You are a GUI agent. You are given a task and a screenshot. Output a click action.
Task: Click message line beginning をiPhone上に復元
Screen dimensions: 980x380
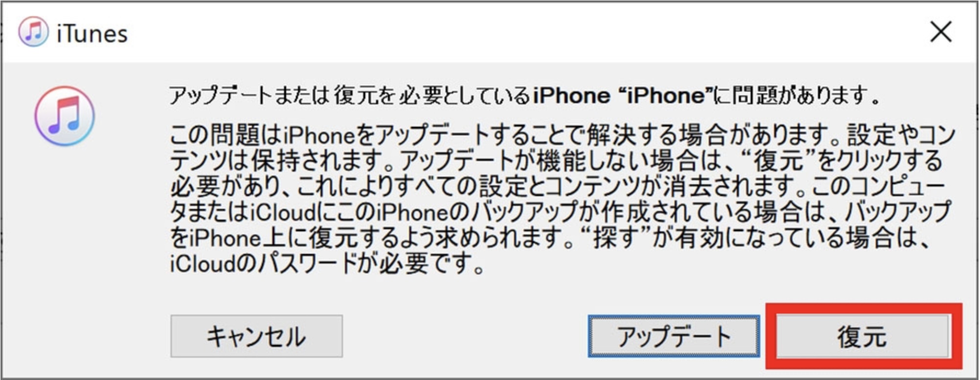point(550,238)
